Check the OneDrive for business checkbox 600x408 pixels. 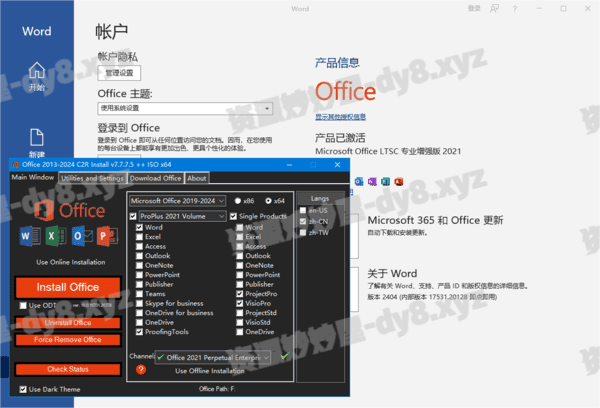[139, 313]
